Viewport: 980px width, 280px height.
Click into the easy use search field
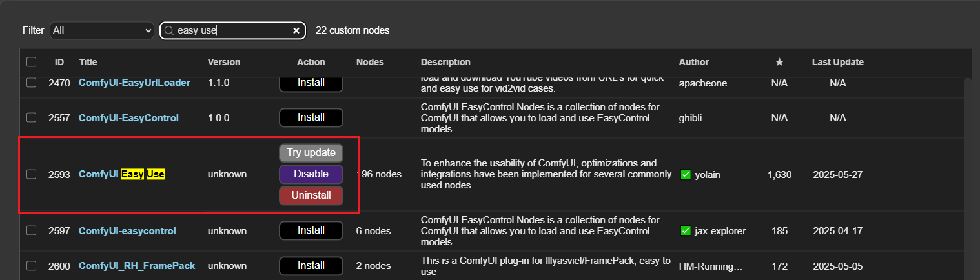pyautogui.click(x=232, y=30)
